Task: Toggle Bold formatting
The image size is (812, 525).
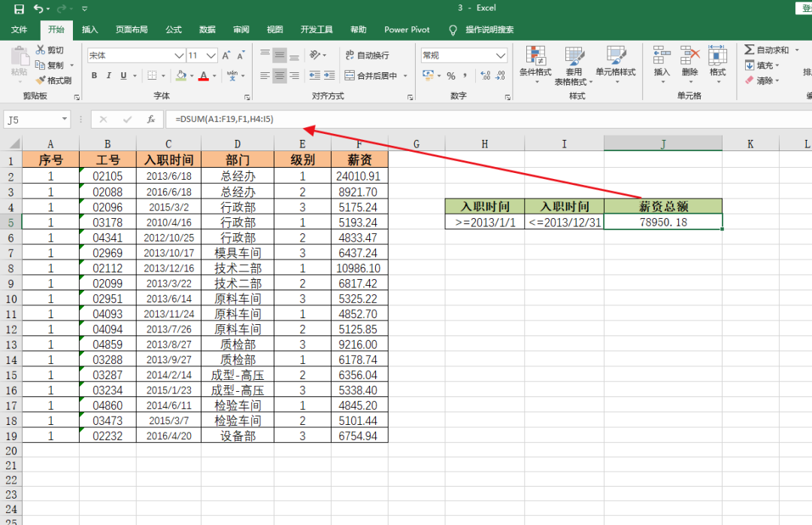Action: click(x=94, y=76)
